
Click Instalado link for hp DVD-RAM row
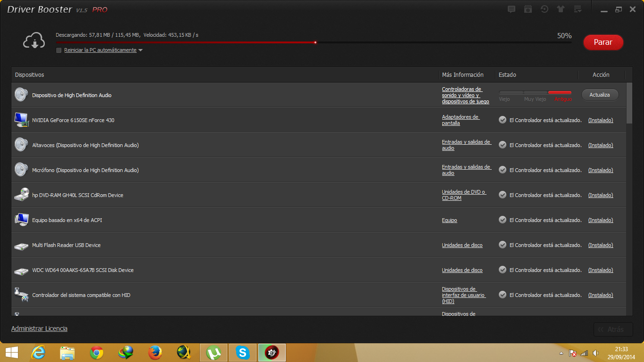(601, 195)
